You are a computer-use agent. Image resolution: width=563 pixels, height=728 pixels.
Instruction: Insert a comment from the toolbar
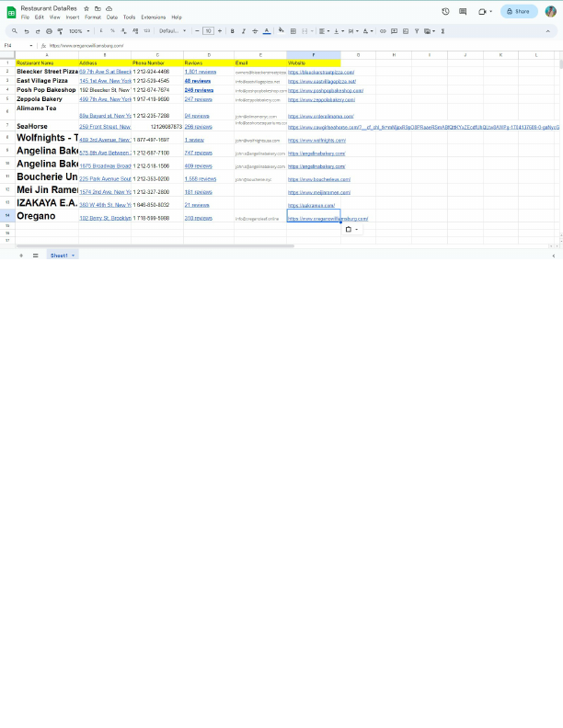(x=394, y=31)
